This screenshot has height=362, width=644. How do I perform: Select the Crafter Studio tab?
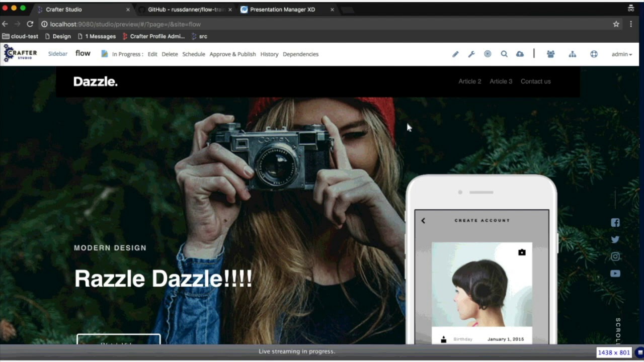coord(83,10)
